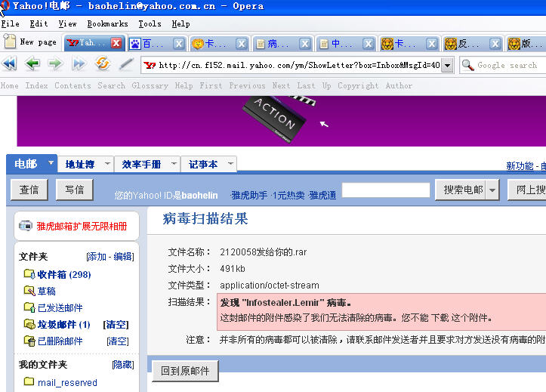Empty spam with 清空 next to 垃圾邮件

point(116,325)
